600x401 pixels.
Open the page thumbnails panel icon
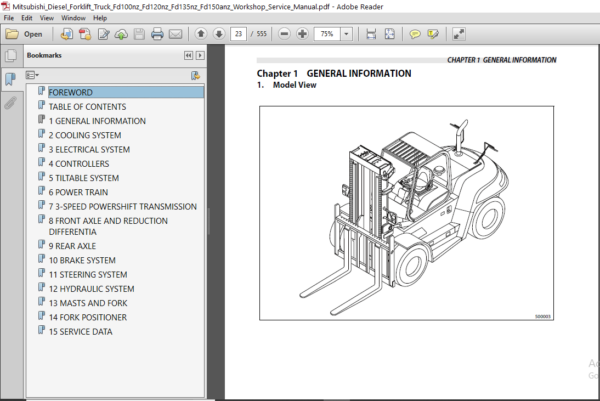11,56
